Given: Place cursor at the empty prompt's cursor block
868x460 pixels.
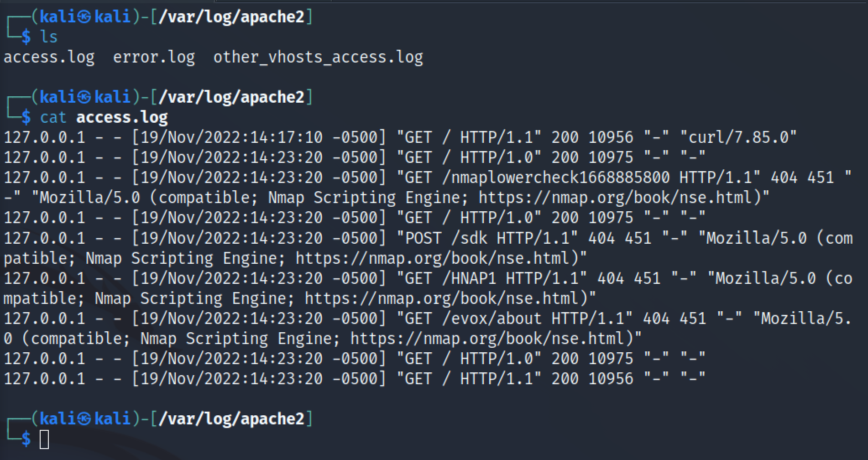Looking at the screenshot, I should [x=44, y=439].
